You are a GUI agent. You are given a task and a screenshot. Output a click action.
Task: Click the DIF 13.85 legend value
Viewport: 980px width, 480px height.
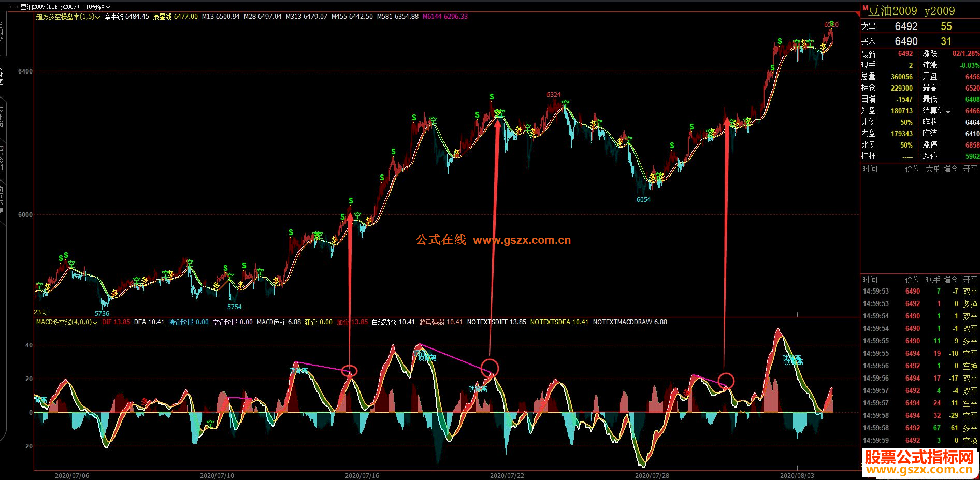[116, 322]
